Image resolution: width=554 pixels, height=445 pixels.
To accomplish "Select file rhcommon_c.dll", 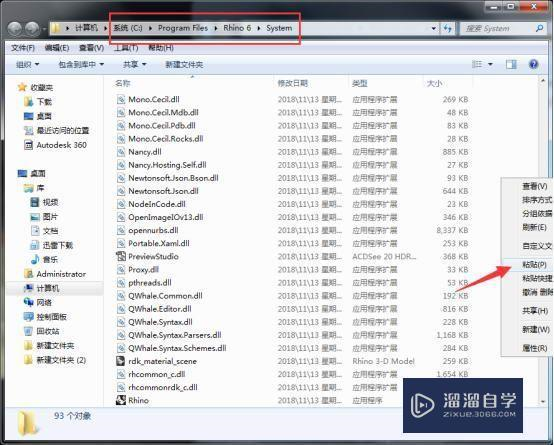I will point(157,374).
